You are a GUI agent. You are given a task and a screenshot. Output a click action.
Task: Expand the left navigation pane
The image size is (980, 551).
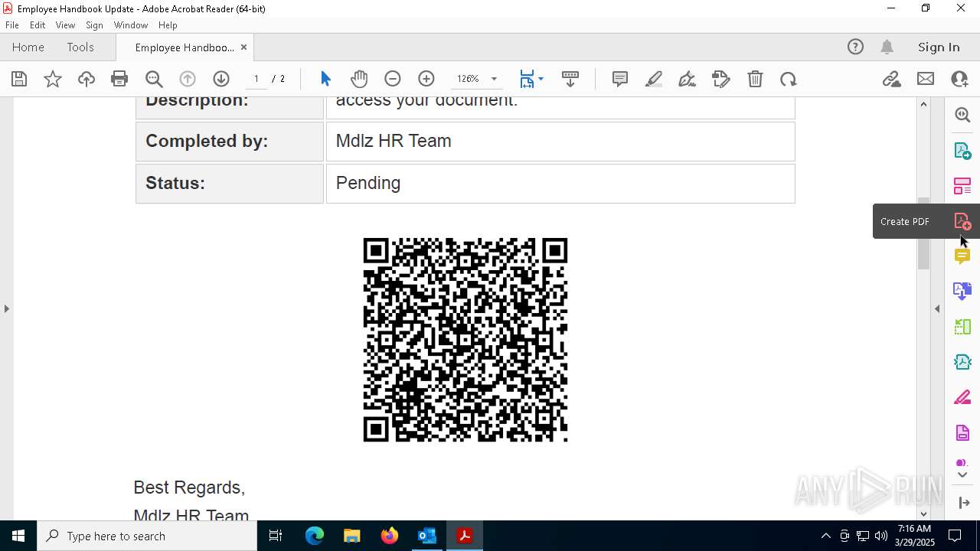[x=6, y=308]
